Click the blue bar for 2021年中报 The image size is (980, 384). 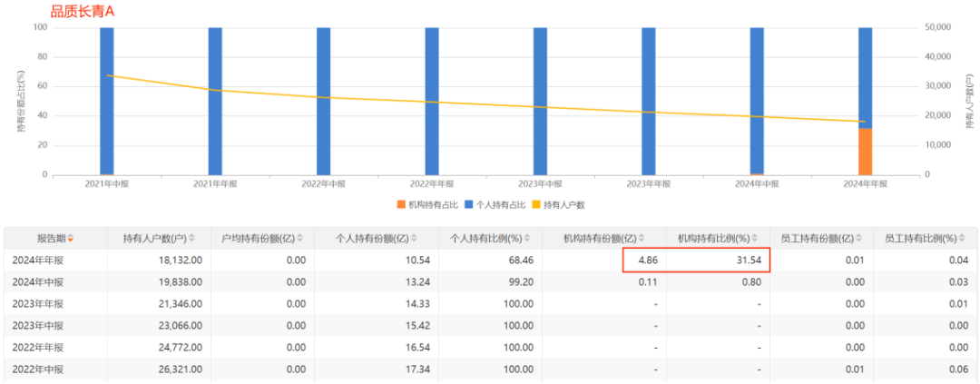[107, 101]
